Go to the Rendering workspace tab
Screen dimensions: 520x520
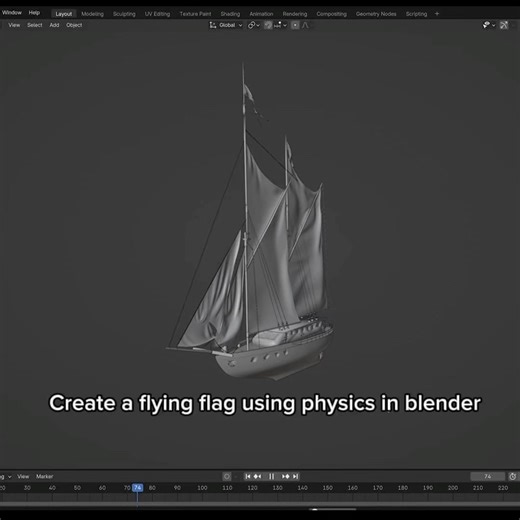[295, 14]
